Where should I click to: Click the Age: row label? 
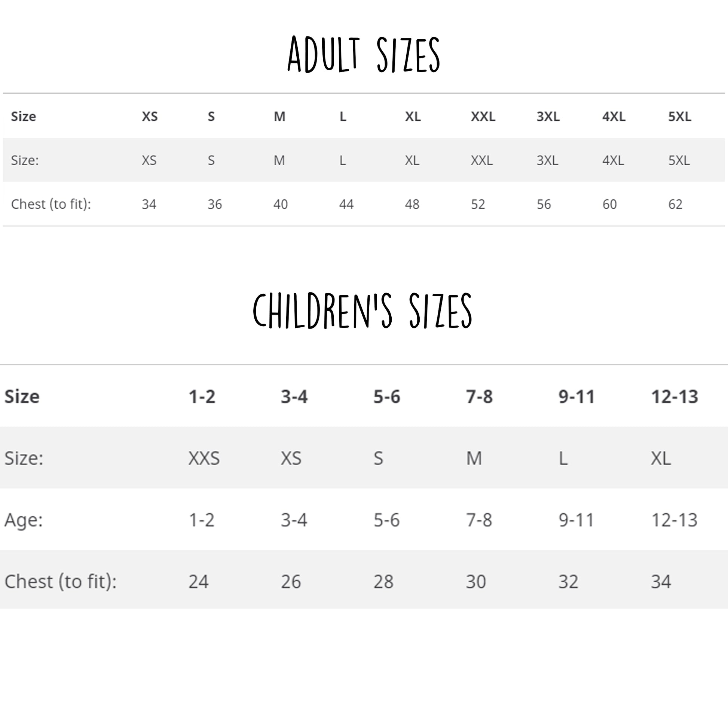(23, 520)
